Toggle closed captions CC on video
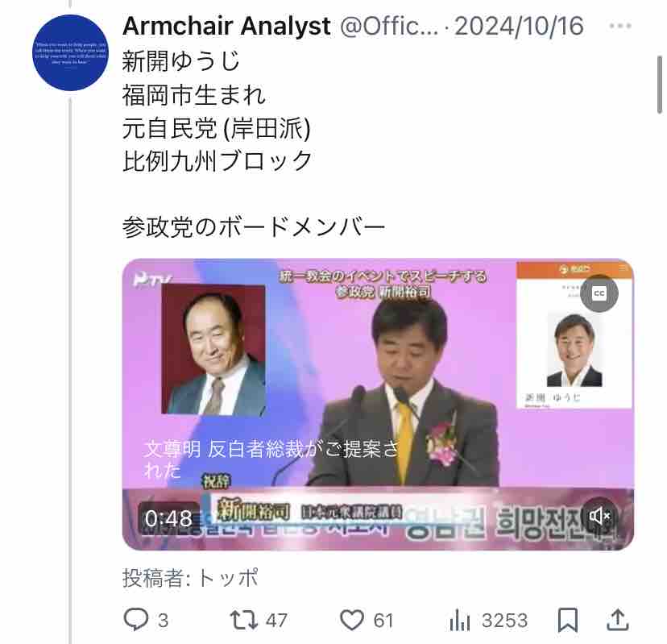 click(599, 293)
